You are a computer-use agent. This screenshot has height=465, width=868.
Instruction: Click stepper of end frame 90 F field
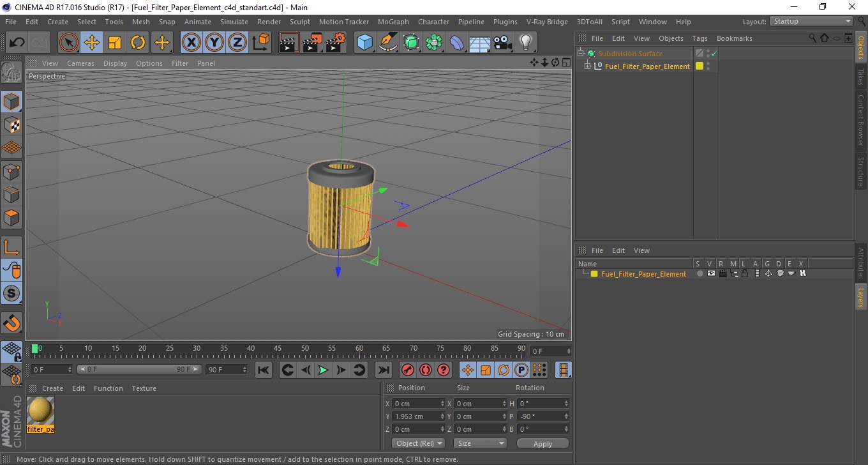pyautogui.click(x=244, y=370)
